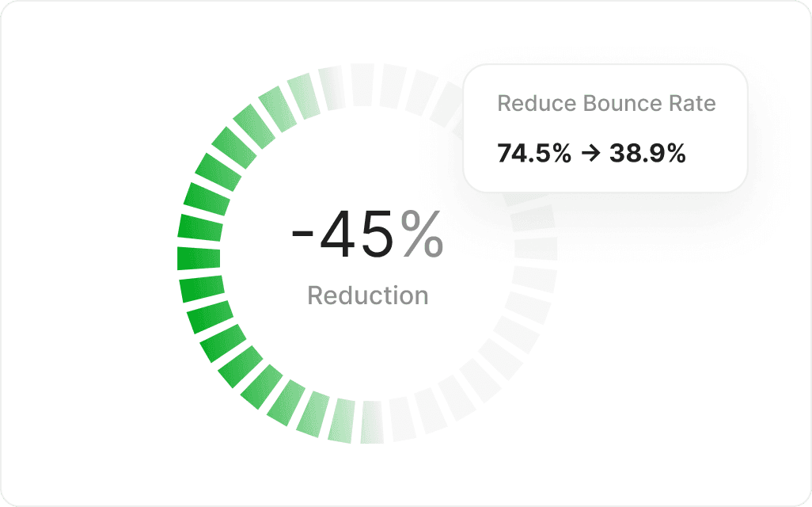Click the arrow between 74.5% and 38.9%
The height and width of the screenshot is (507, 812).
(590, 154)
